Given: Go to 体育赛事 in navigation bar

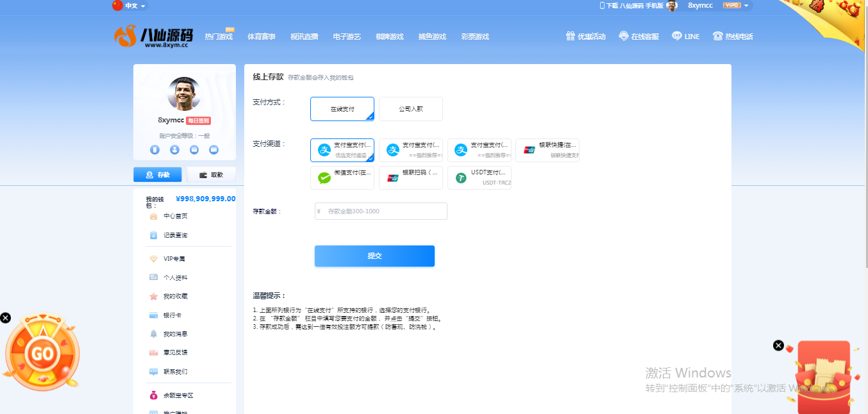Looking at the screenshot, I should point(262,37).
